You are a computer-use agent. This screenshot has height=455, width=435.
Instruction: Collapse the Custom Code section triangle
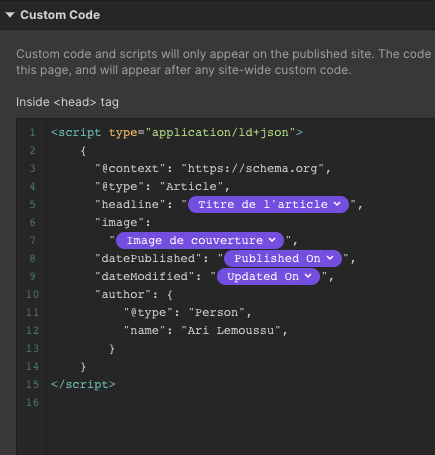click(x=10, y=15)
